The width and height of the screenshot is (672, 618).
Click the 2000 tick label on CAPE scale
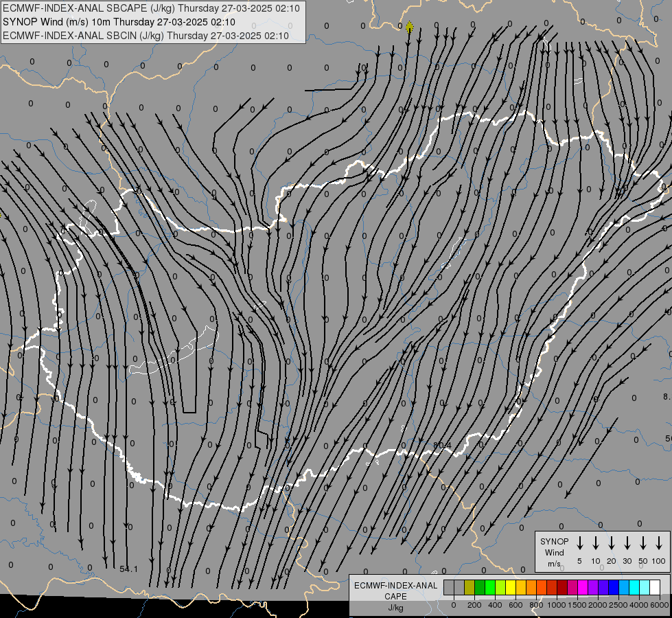tap(597, 605)
